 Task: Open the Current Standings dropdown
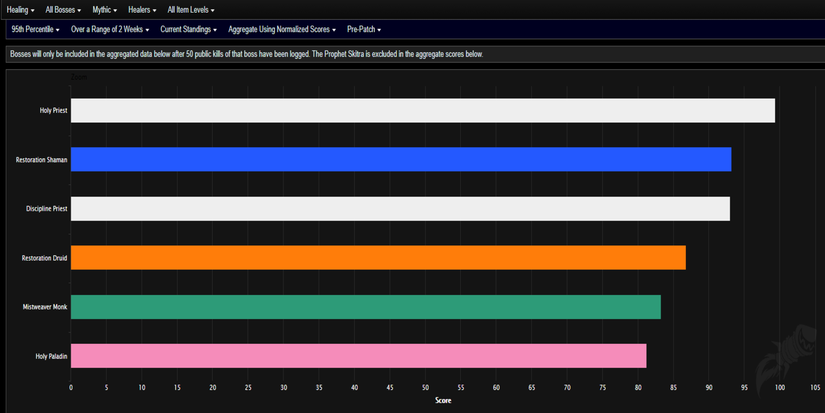[x=188, y=29]
